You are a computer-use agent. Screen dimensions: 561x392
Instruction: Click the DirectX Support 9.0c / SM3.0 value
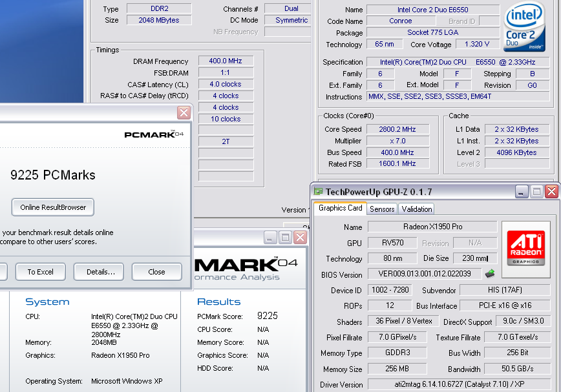523,321
